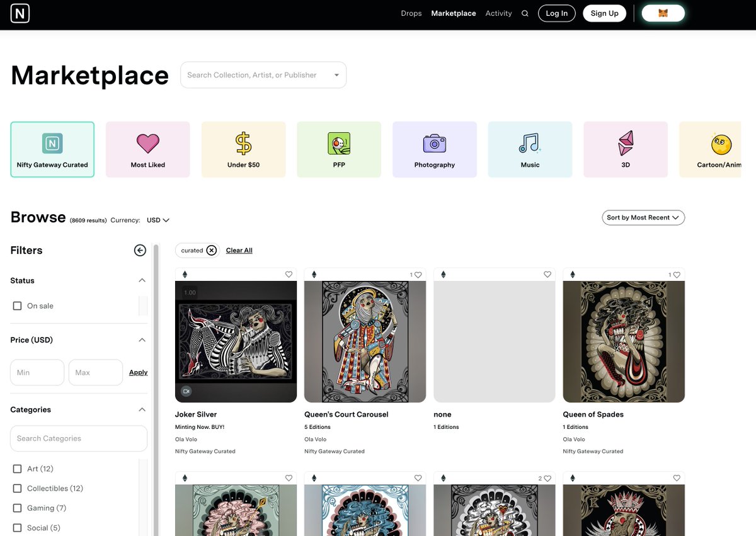Focus the Min price field

click(x=37, y=372)
